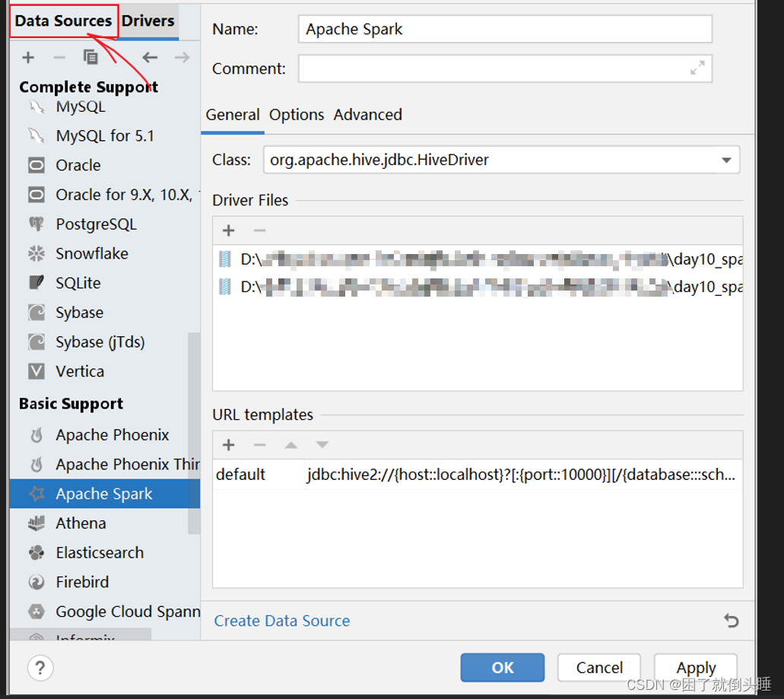Remove selected driver using minus icon
The height and width of the screenshot is (699, 784).
click(x=59, y=57)
